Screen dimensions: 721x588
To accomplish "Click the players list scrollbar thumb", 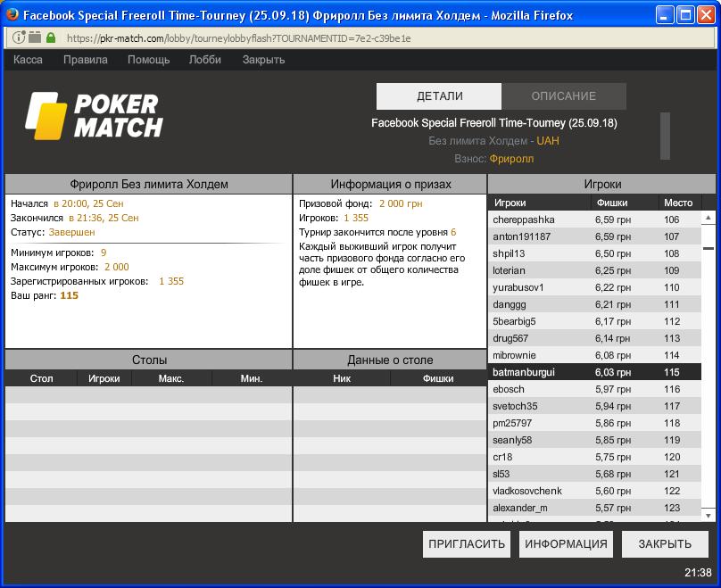I will (709, 249).
